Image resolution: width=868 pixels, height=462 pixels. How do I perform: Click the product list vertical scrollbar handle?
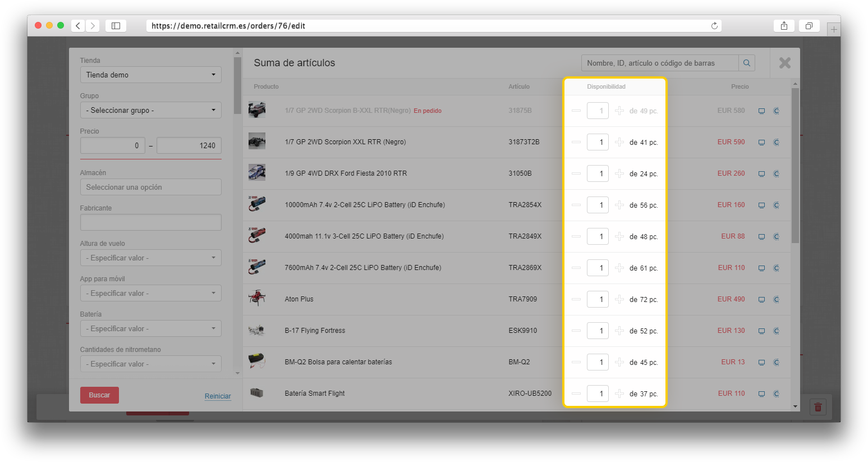pos(795,166)
